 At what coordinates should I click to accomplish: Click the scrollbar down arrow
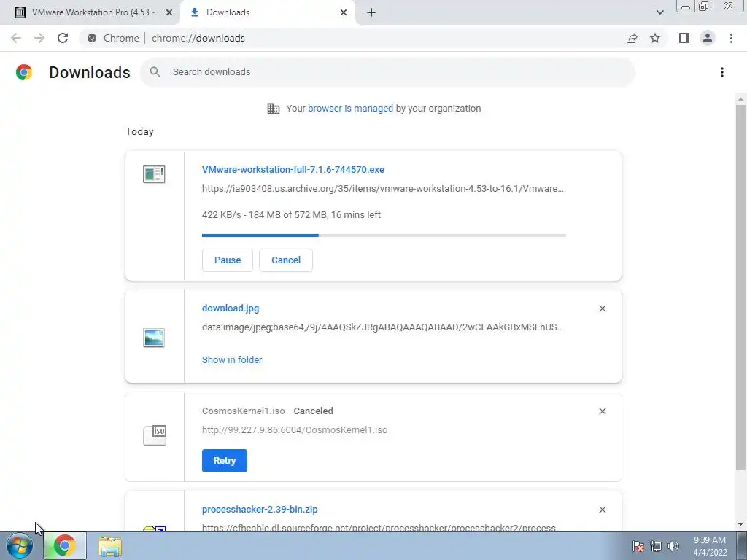click(x=741, y=524)
